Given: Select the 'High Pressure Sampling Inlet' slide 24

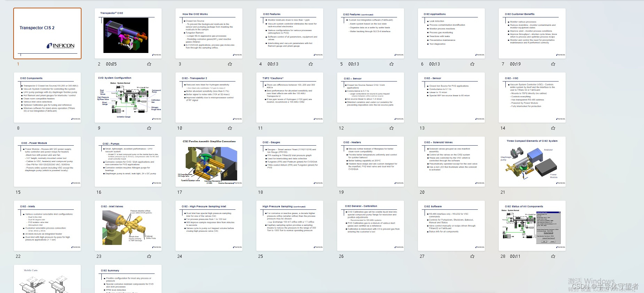Looking at the screenshot, I should pyautogui.click(x=209, y=226).
